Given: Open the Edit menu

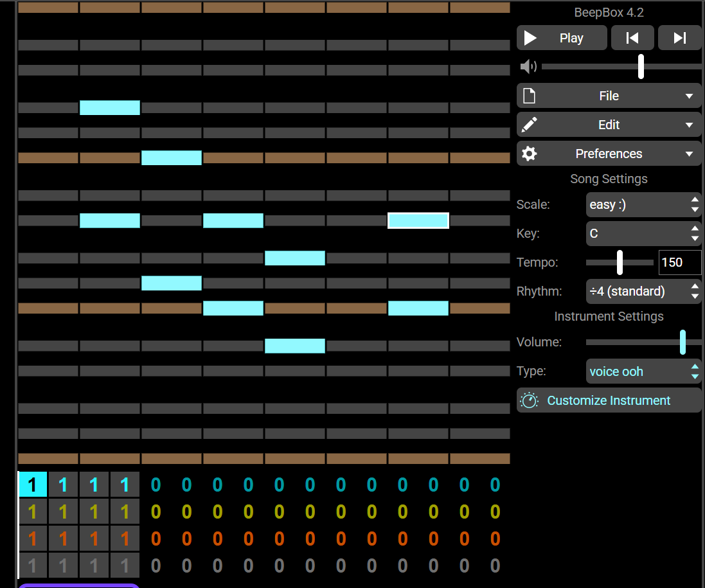Looking at the screenshot, I should pyautogui.click(x=609, y=125).
